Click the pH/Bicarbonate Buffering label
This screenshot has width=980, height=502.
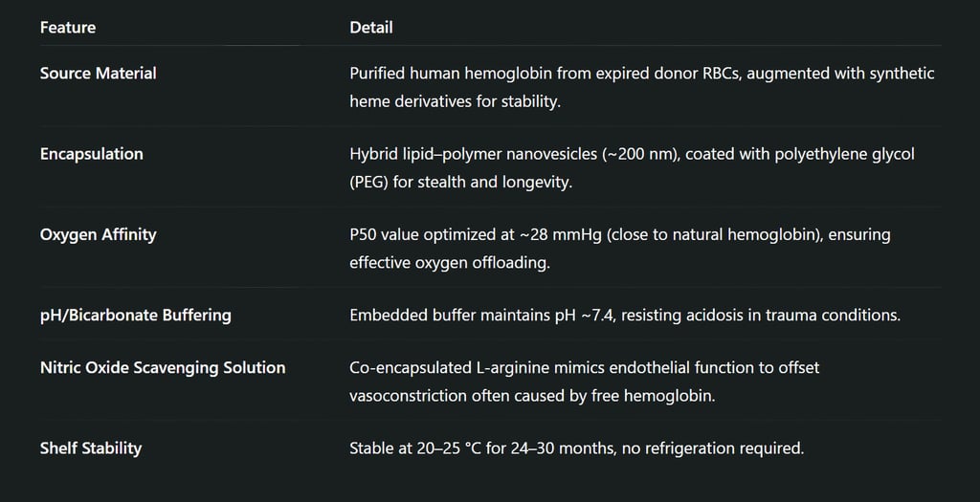pos(136,315)
